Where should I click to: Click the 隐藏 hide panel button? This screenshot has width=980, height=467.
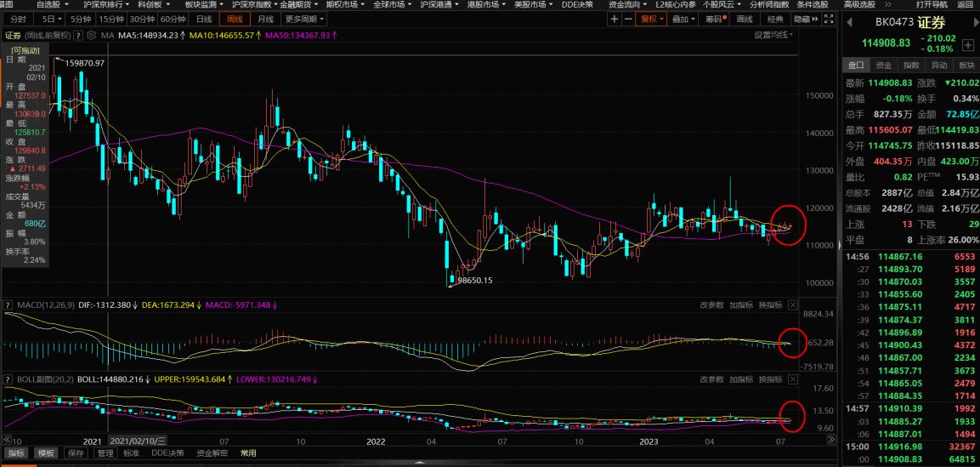(x=807, y=20)
